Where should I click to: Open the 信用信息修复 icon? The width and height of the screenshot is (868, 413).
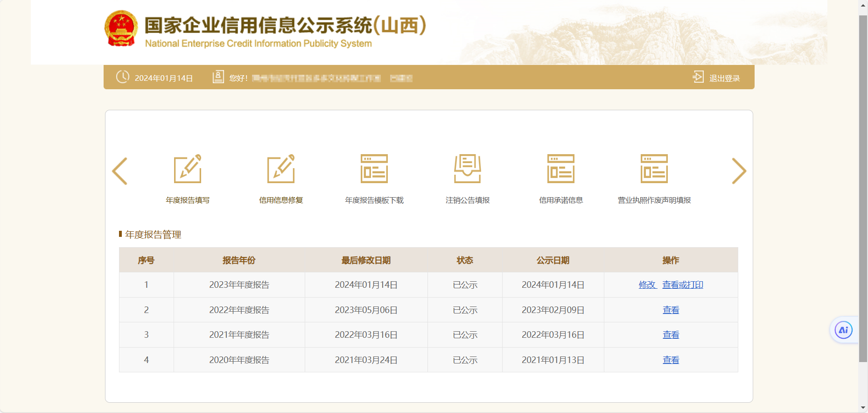281,169
